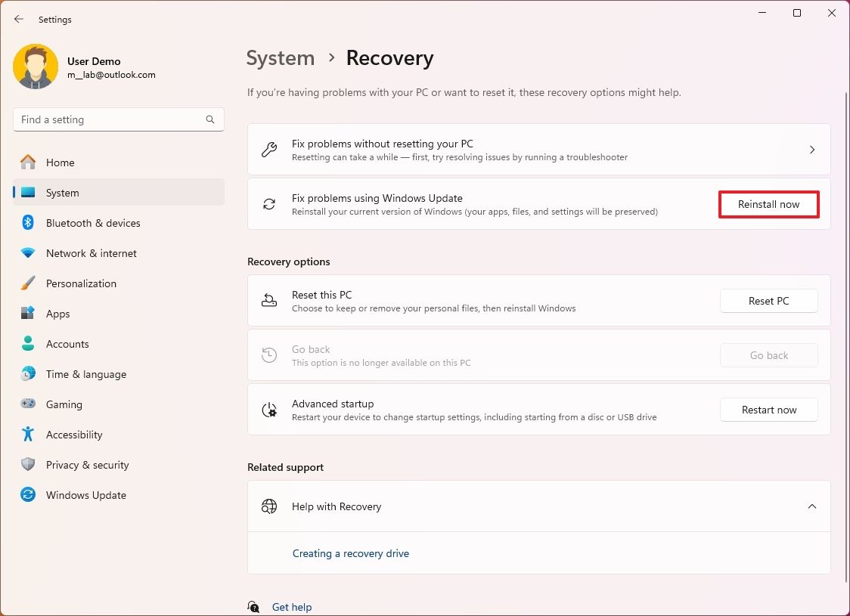This screenshot has height=616, width=850.
Task: Select the Gaming controller icon
Action: [x=29, y=404]
